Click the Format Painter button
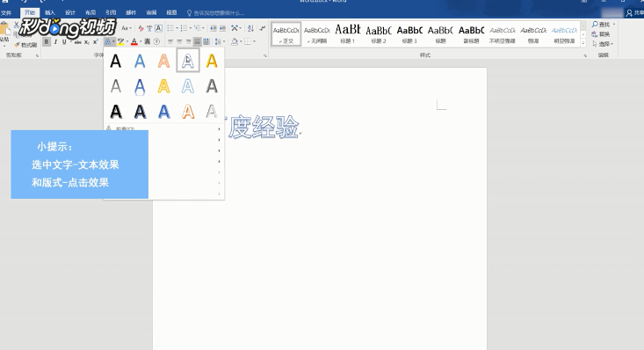This screenshot has height=350, width=644. [25, 45]
